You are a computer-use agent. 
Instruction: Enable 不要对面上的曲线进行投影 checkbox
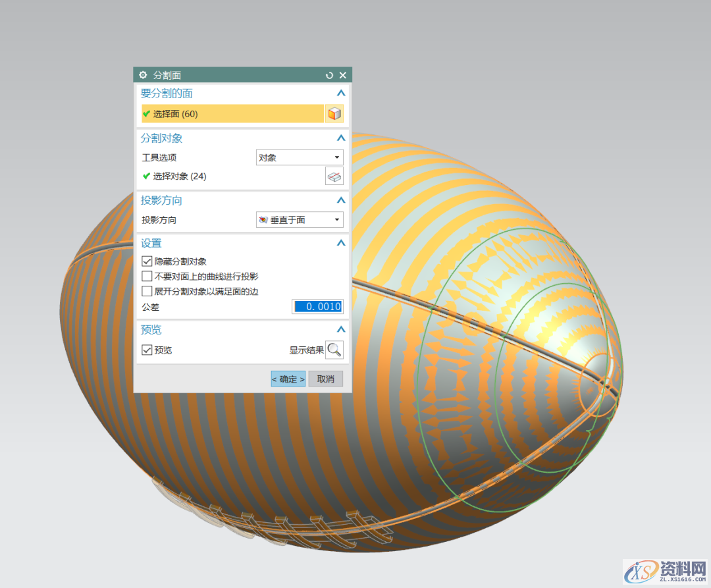[x=147, y=276]
